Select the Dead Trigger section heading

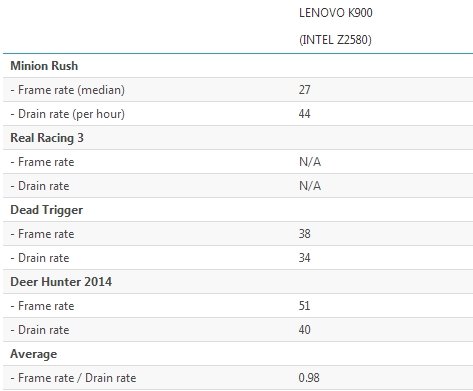(46, 210)
